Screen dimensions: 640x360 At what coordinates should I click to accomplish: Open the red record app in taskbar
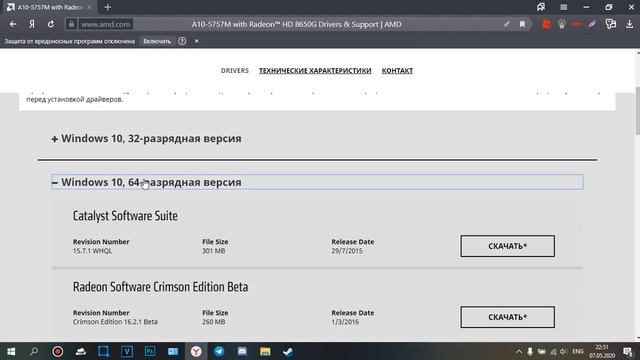click(x=58, y=351)
